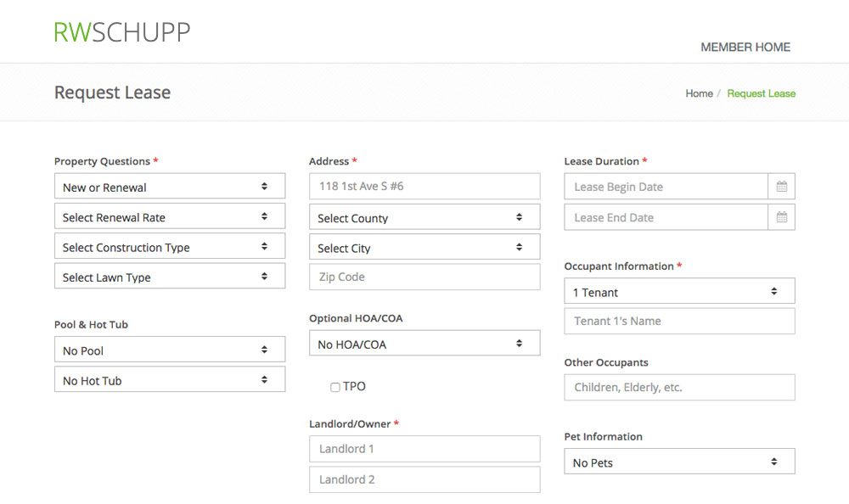Open the No HOA/COA dropdown

[x=424, y=344]
